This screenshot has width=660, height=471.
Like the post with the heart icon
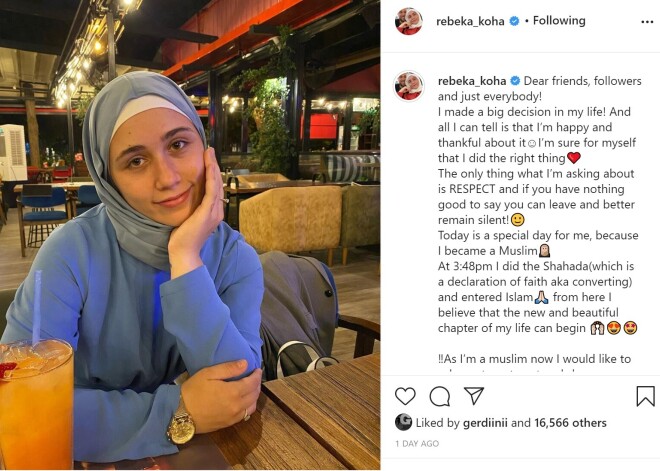[x=405, y=396]
